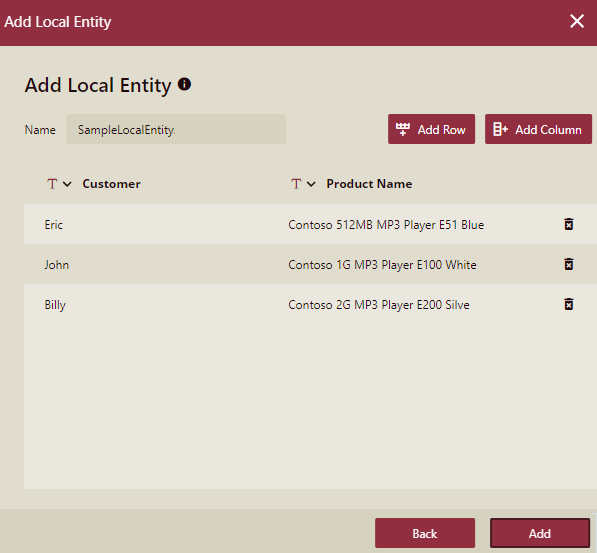Click the info icon beside Add Local Entity heading
597x553 pixels.
184,84
